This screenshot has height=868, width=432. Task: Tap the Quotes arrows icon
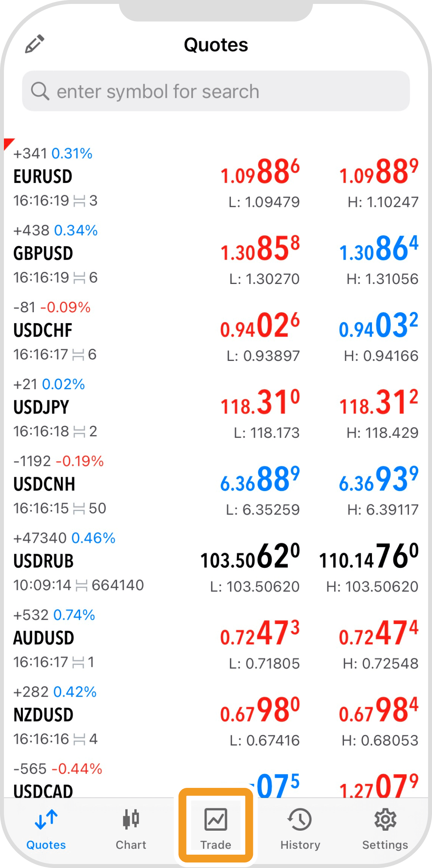click(x=46, y=819)
